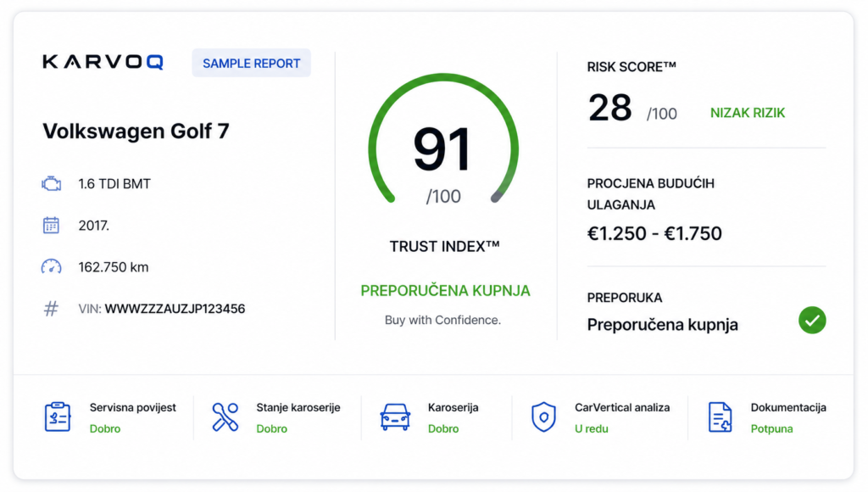
Task: Click the SAMPLE REPORT badge
Action: (251, 63)
